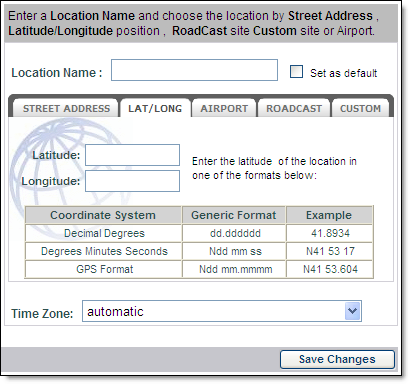This screenshot has height=384, width=410.
Task: Click the Degrees Minutes Seconds cell
Action: tap(103, 251)
